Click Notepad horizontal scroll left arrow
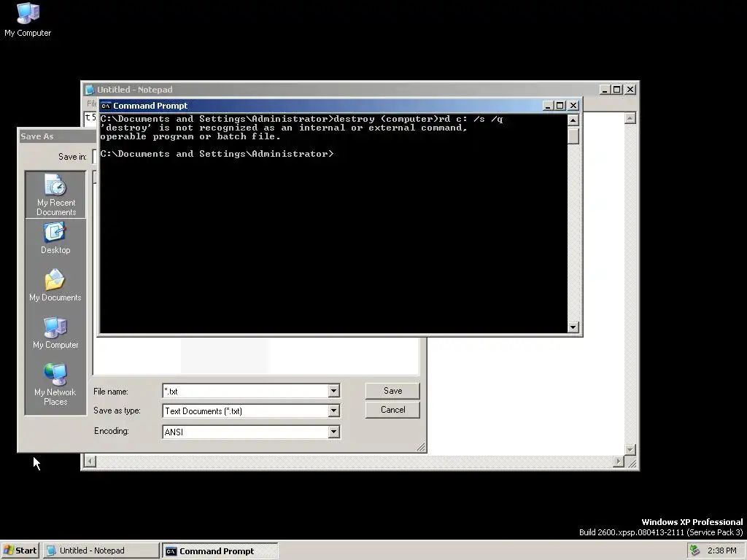The width and height of the screenshot is (747, 560). click(x=90, y=461)
